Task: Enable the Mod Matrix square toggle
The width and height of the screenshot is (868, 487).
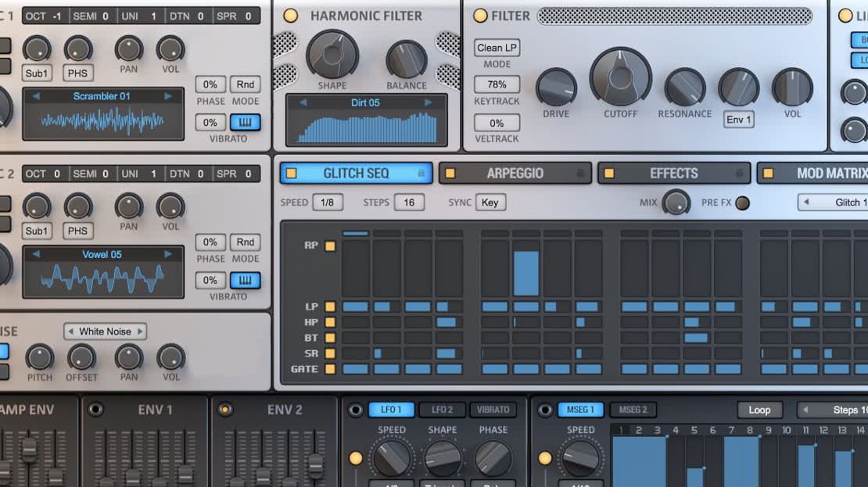Action: [x=768, y=174]
